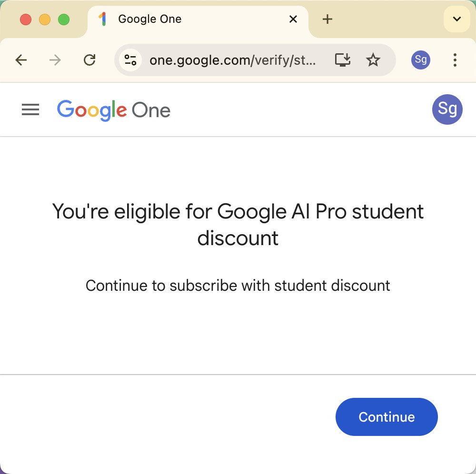Click the Google One logo
This screenshot has height=474, width=476.
(x=114, y=110)
